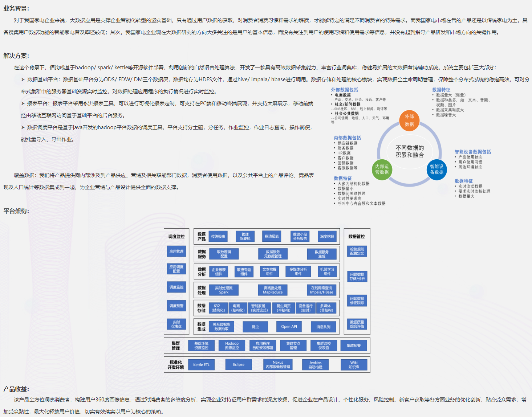
Task: Select the 实时处理流 Spark block
Action: [224, 290]
